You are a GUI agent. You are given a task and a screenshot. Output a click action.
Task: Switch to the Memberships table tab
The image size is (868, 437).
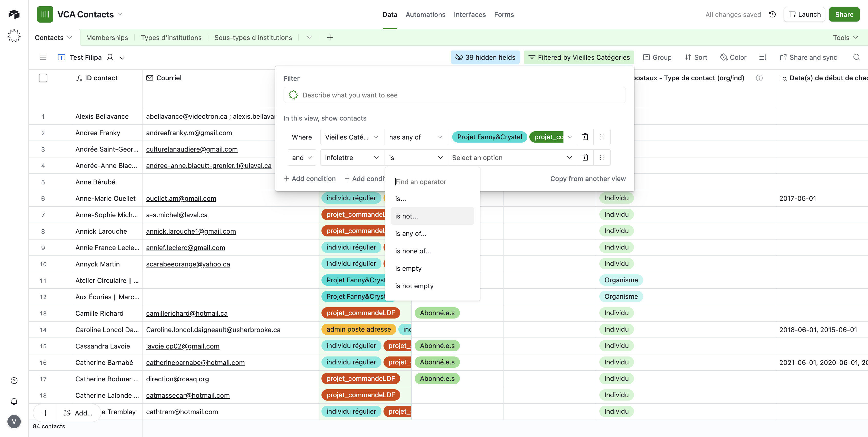point(107,37)
